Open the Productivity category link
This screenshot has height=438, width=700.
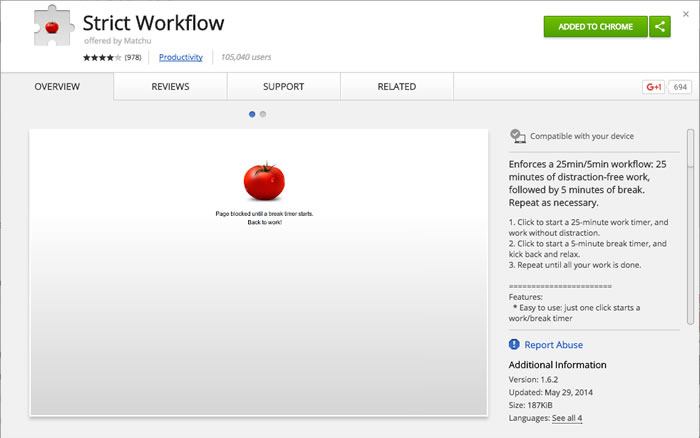(x=181, y=57)
